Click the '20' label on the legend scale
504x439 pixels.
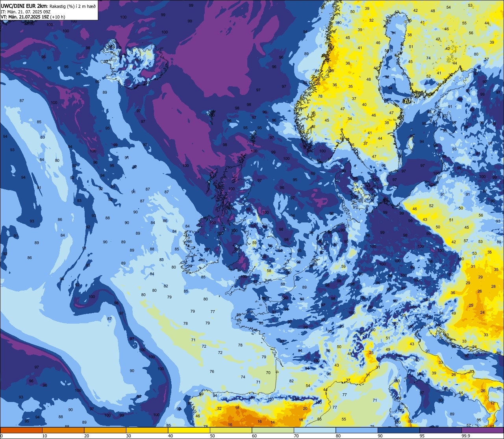[x=87, y=436]
